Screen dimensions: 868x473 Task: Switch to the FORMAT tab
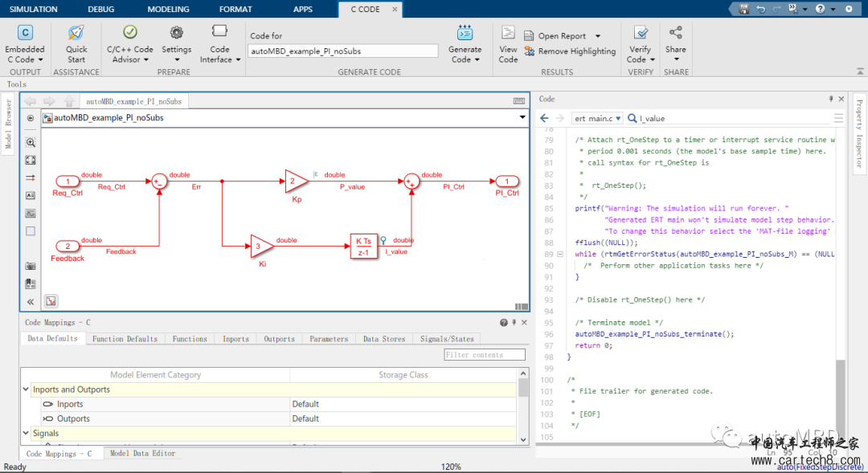point(235,9)
